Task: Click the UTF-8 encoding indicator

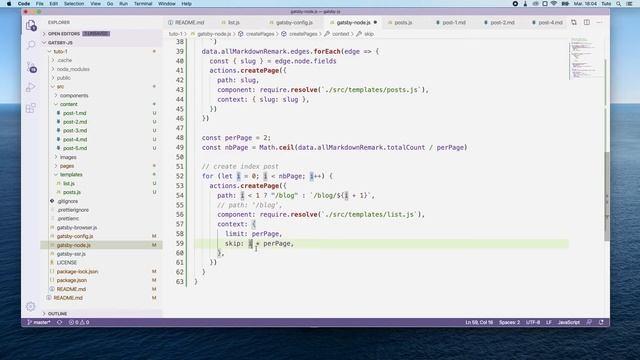Action: (x=533, y=322)
